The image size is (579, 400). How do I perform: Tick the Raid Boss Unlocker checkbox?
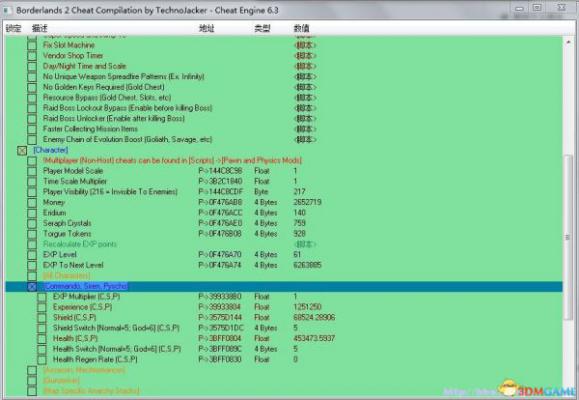32,119
